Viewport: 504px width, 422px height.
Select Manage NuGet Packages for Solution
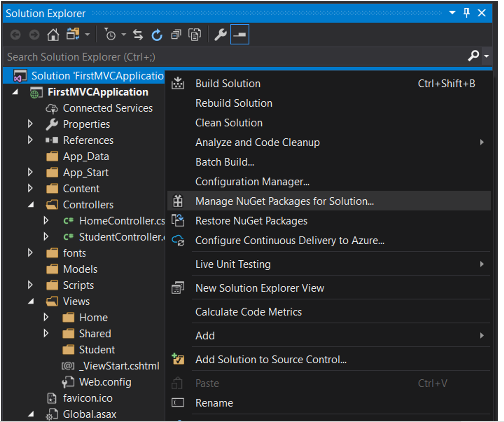(284, 201)
